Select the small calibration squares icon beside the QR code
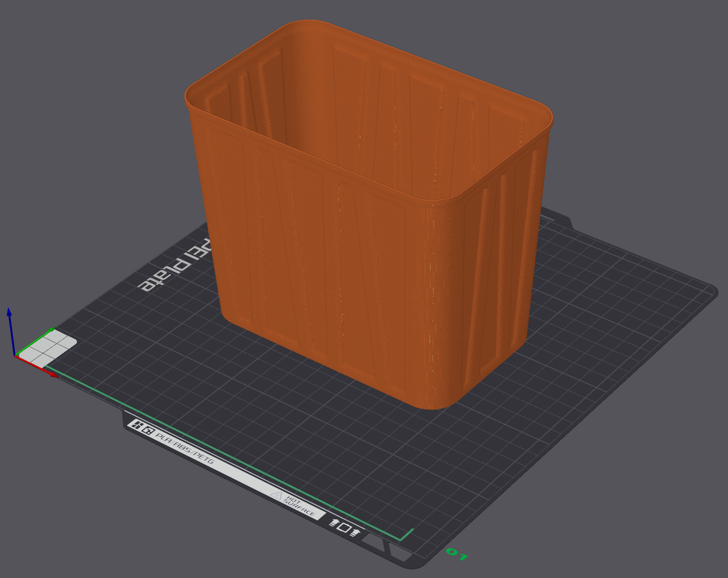Screen dimensions: 728x578 point(137,424)
